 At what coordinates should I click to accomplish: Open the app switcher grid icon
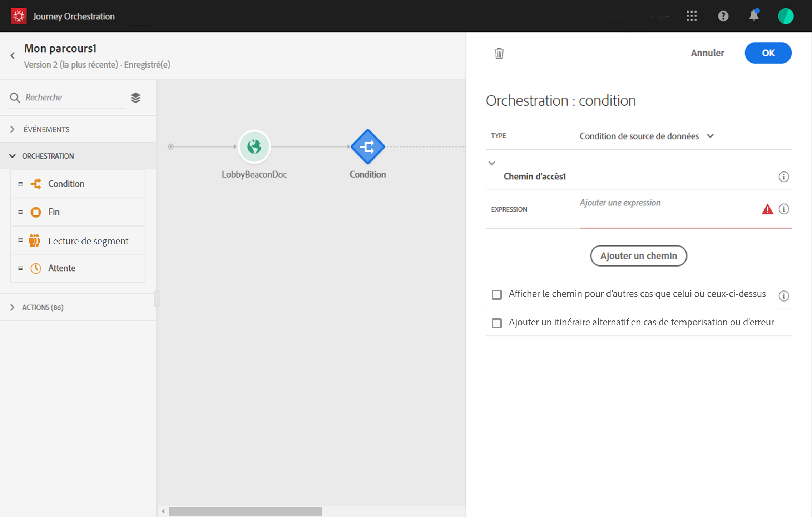click(692, 16)
